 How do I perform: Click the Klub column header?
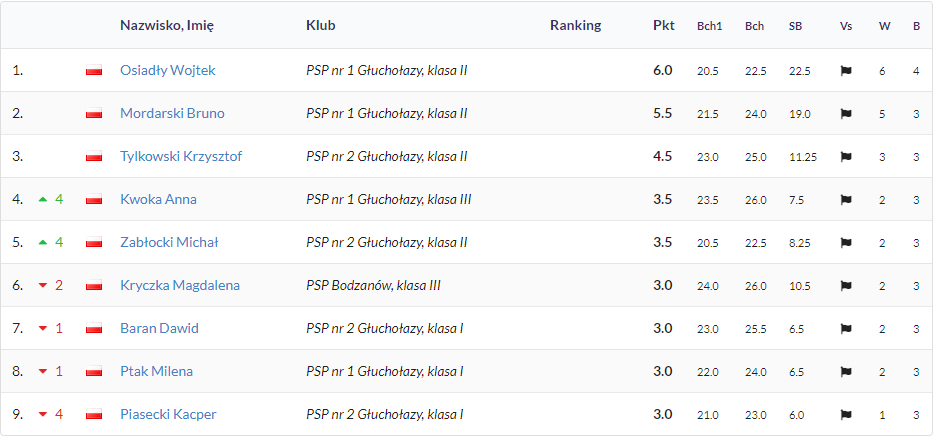click(x=321, y=26)
